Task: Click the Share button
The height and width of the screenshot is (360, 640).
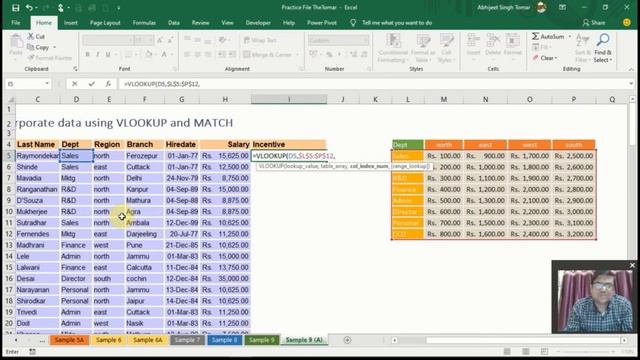Action: coord(594,23)
